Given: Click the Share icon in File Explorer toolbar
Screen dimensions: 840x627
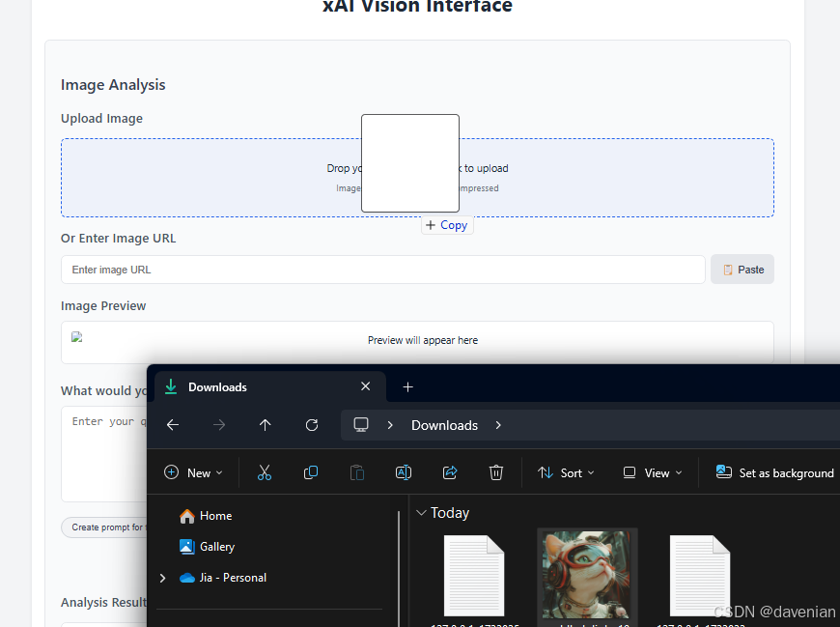Looking at the screenshot, I should tap(450, 472).
